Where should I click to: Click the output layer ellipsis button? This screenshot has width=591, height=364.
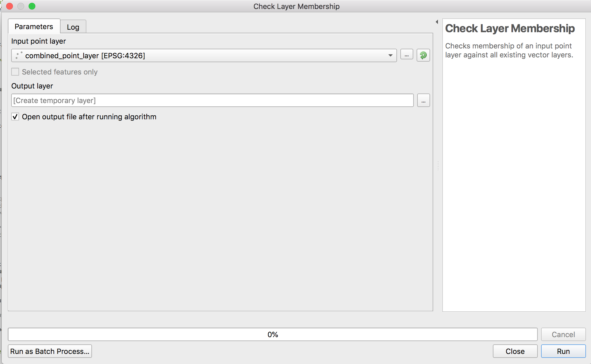coord(423,100)
